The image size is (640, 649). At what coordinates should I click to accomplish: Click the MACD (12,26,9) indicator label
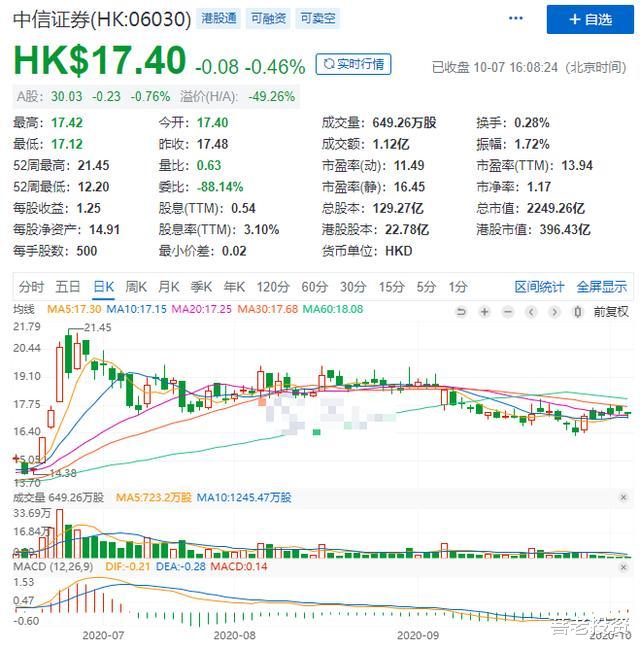pos(53,567)
